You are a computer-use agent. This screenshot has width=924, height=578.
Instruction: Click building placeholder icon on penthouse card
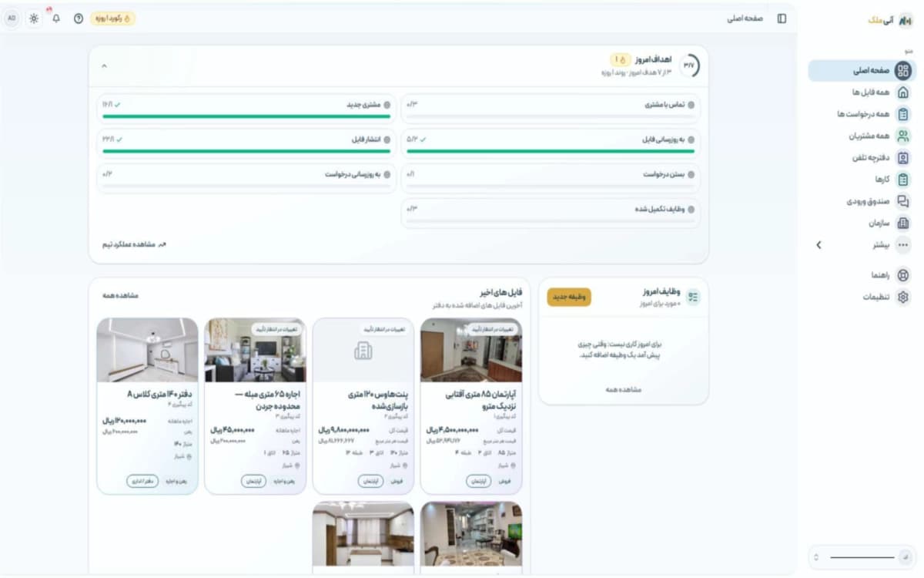pos(363,351)
